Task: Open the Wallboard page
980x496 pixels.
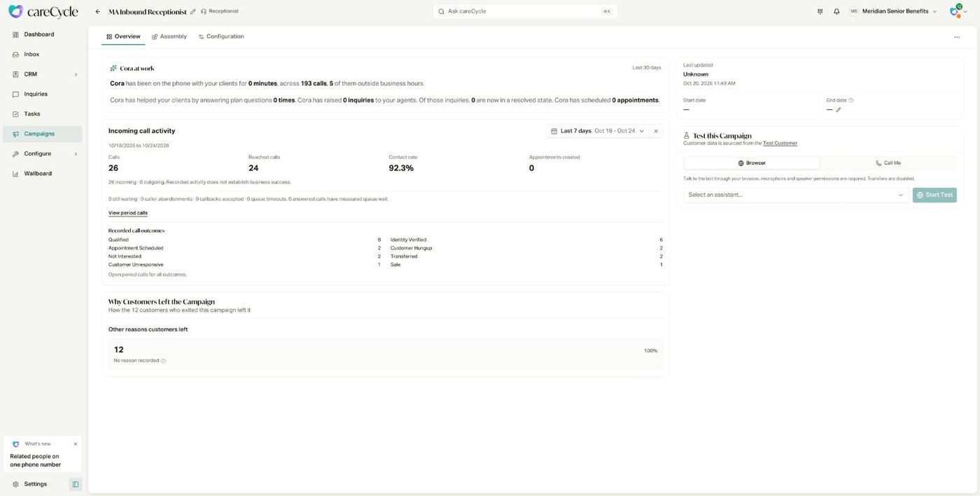Action: (x=43, y=173)
